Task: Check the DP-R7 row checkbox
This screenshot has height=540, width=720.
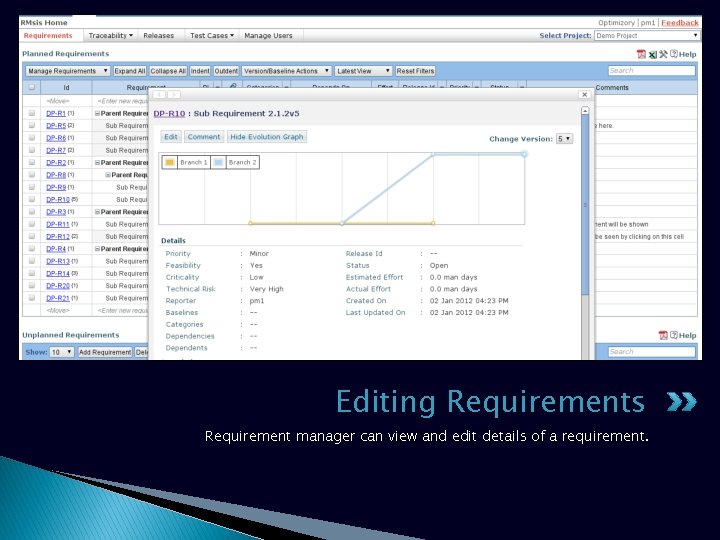Action: [x=32, y=150]
